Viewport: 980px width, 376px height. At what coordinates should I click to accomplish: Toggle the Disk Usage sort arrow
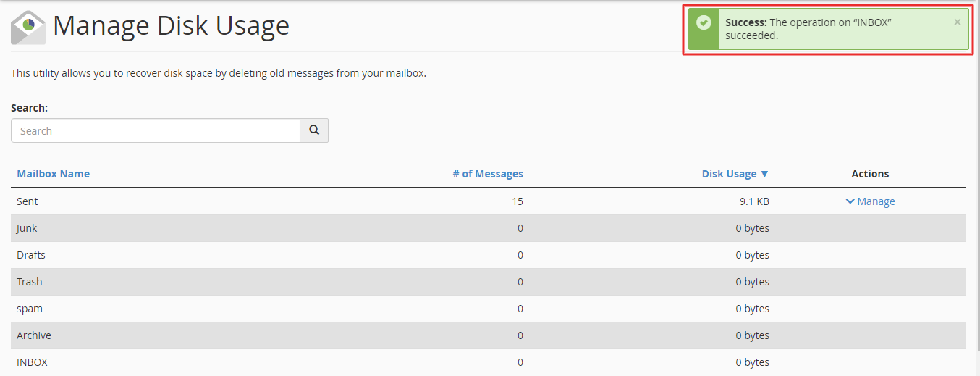click(764, 174)
